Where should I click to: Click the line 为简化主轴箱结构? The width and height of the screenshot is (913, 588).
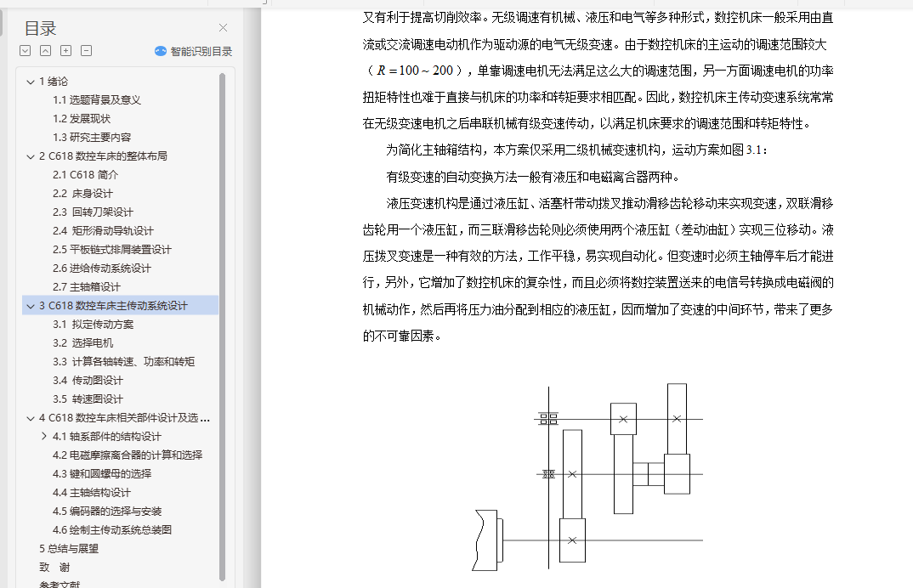tap(577, 150)
